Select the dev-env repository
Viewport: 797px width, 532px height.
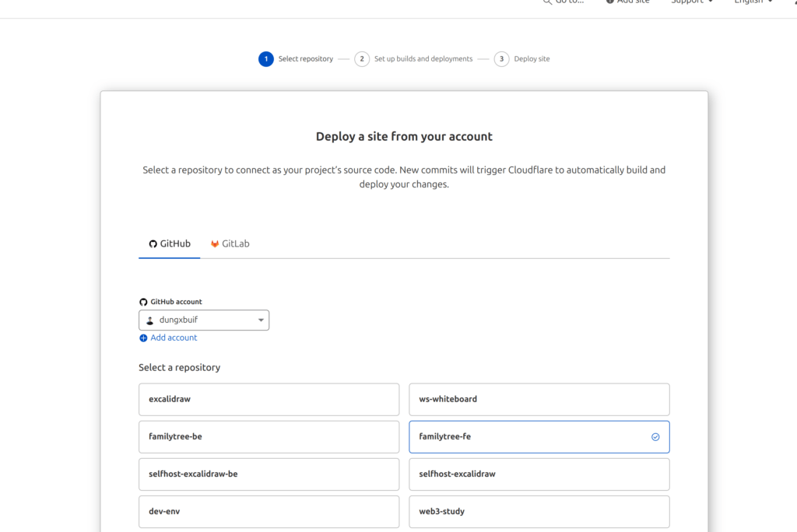point(269,512)
